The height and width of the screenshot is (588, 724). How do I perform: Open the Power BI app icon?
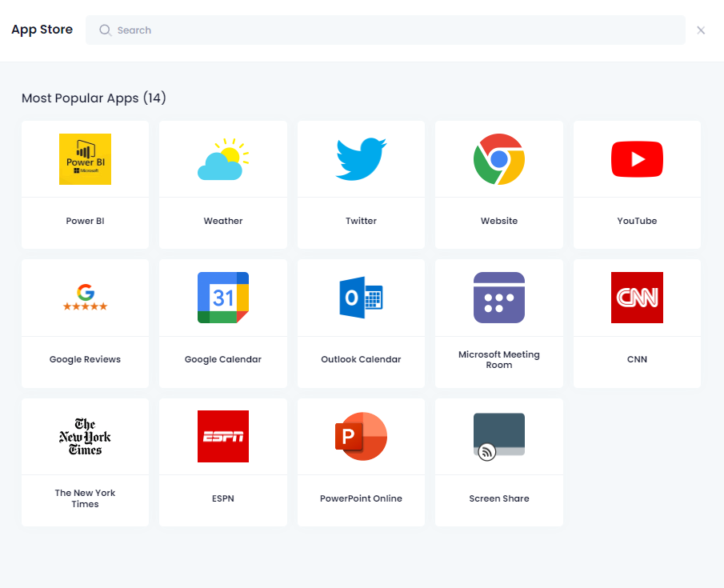click(x=85, y=159)
